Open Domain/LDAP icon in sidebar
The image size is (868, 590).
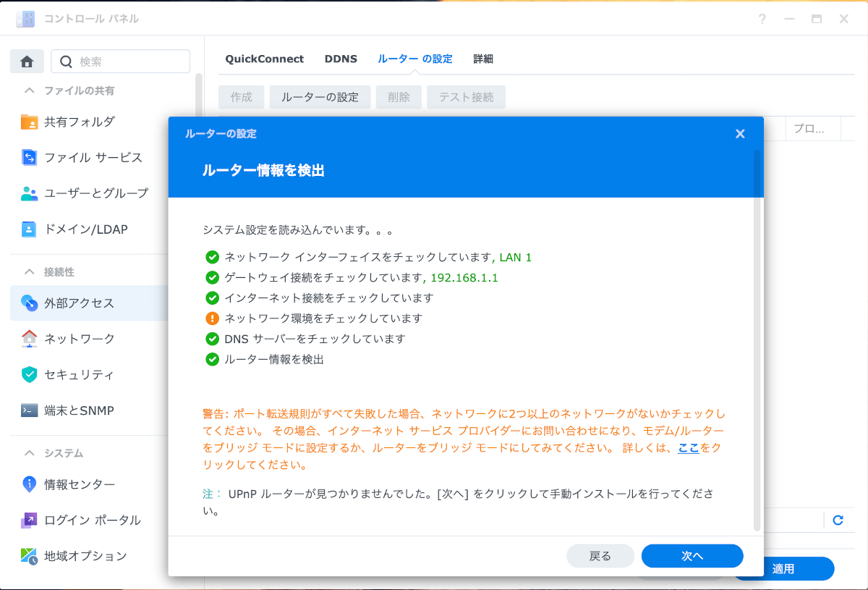29,229
